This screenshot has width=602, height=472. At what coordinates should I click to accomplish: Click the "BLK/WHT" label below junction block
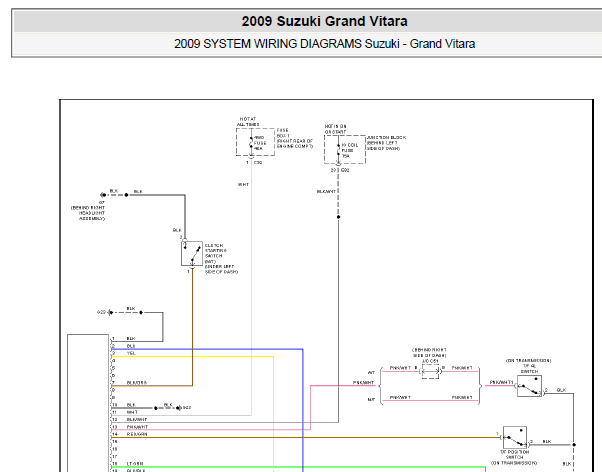(326, 191)
